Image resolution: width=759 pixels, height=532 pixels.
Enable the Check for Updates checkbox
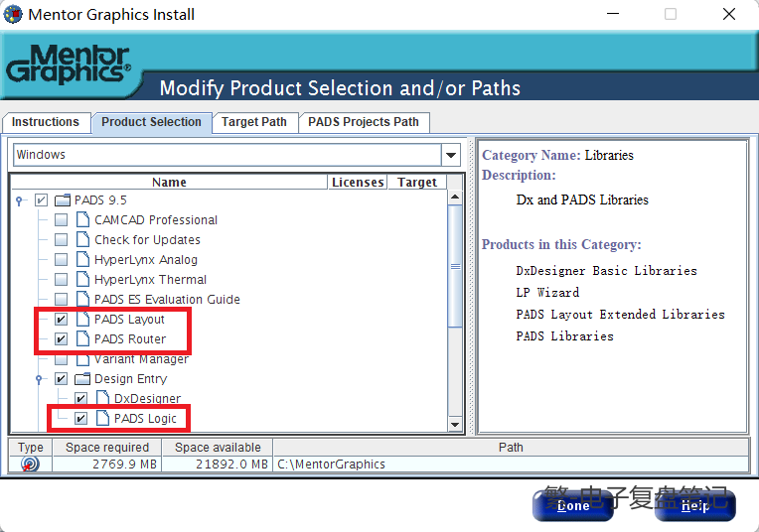click(61, 239)
